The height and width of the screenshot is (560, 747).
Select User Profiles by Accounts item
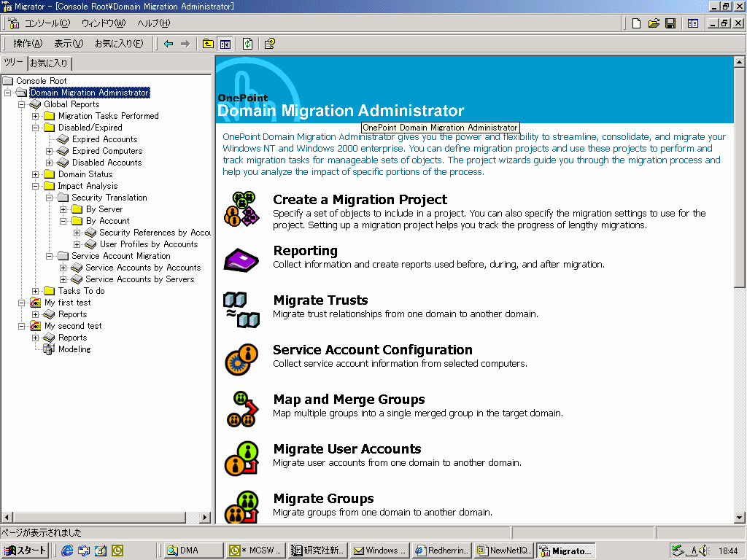click(x=149, y=244)
